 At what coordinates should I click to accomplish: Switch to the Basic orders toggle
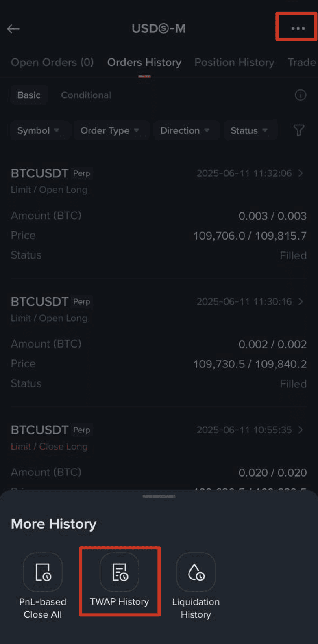tap(29, 95)
